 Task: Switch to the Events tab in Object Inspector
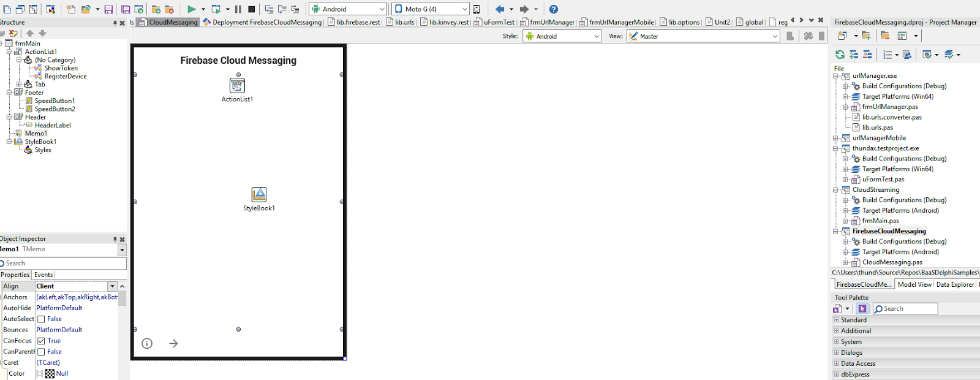(x=43, y=275)
